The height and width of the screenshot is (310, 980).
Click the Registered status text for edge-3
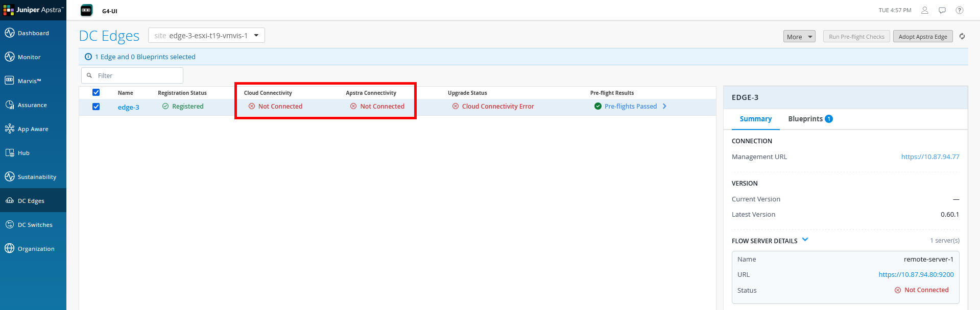pos(188,106)
